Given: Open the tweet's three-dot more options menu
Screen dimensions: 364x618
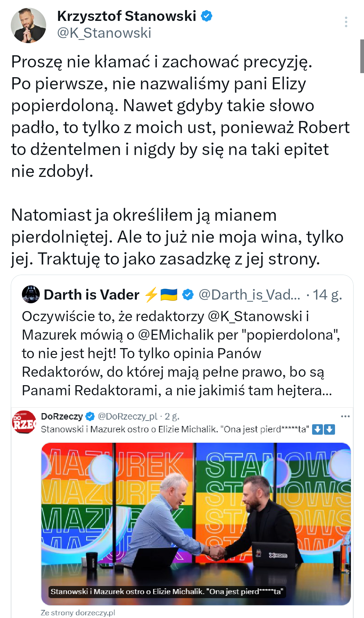Looking at the screenshot, I should click(346, 22).
